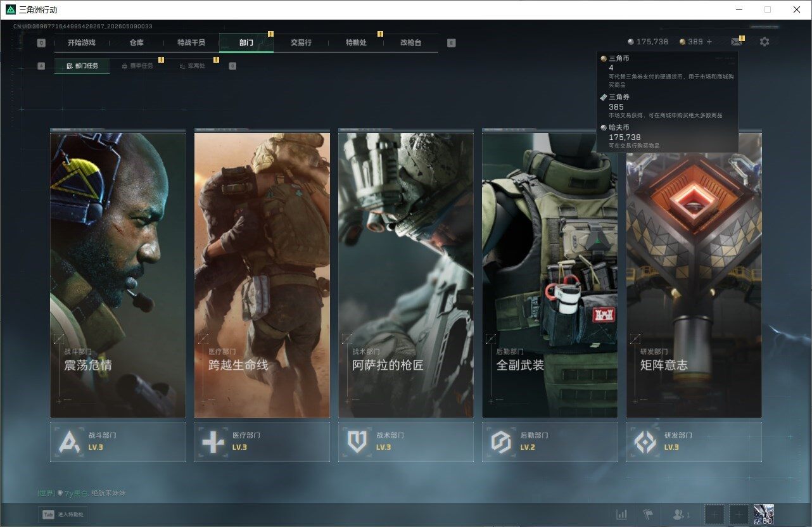Switch to the 特勤处 tab
This screenshot has width=812, height=527.
click(x=356, y=42)
